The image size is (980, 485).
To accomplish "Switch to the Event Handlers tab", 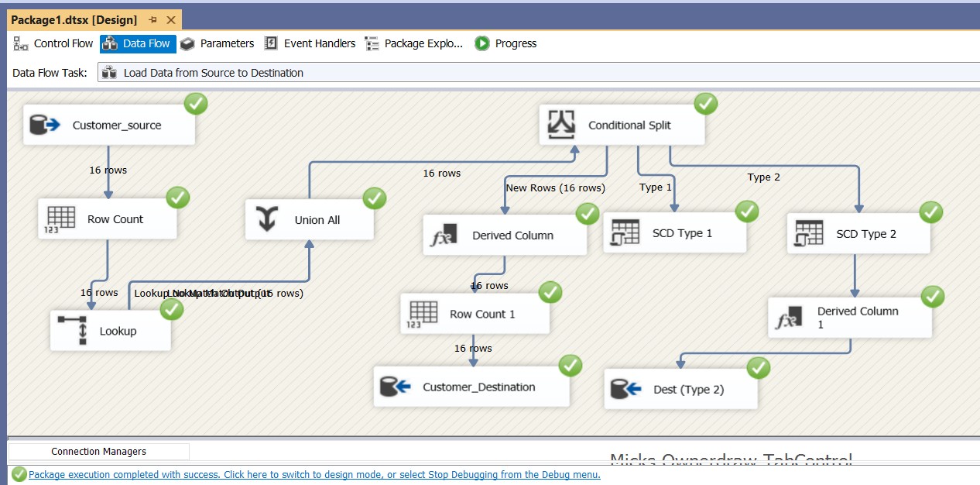I will tap(310, 43).
